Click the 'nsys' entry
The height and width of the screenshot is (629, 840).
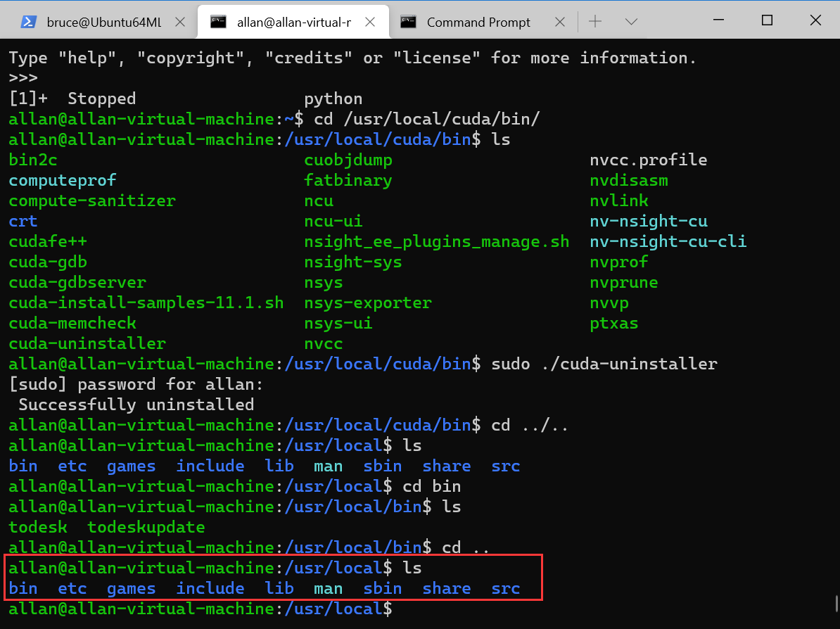click(324, 282)
